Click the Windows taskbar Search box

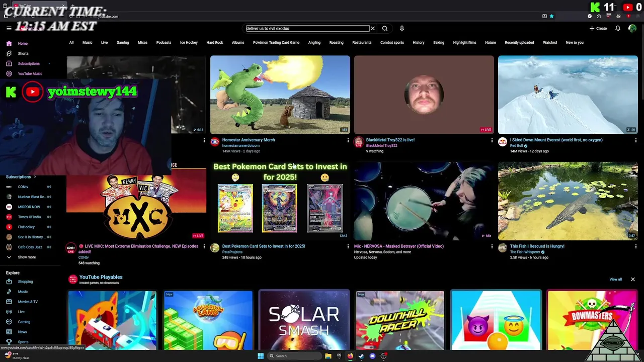pos(293,356)
